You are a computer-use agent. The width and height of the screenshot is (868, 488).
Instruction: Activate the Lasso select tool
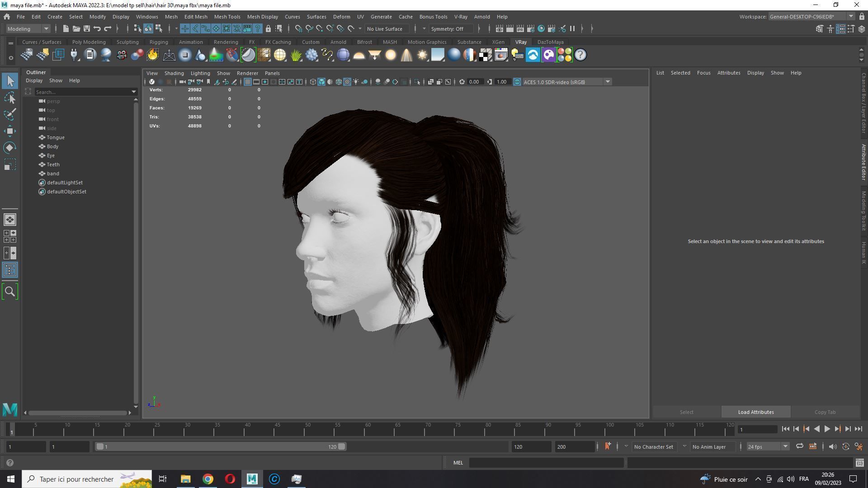(x=10, y=98)
